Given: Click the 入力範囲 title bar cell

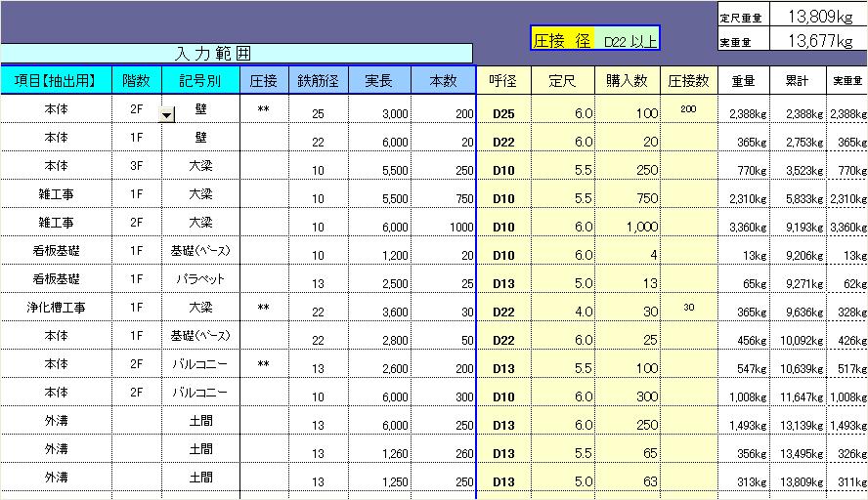Looking at the screenshot, I should coord(237,54).
